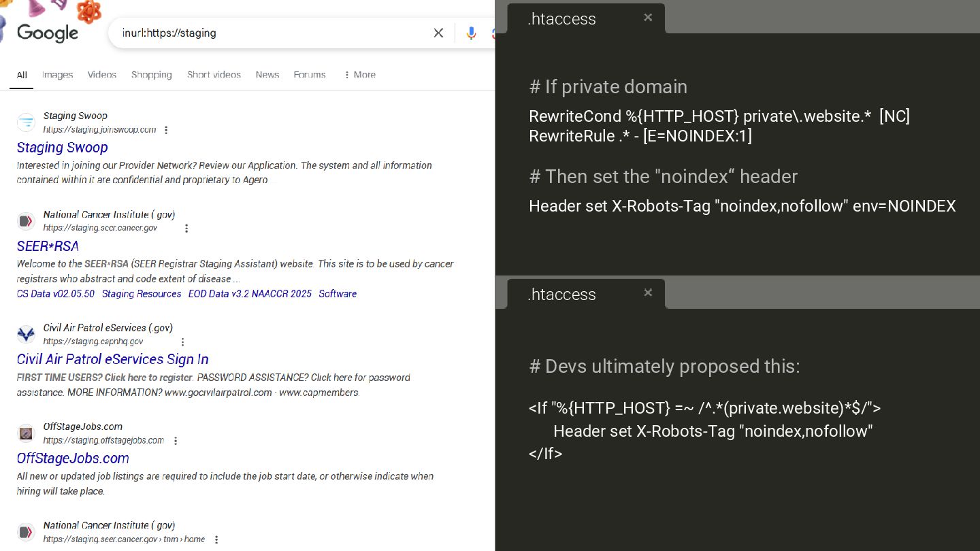Switch to the News tab

pos(267,75)
